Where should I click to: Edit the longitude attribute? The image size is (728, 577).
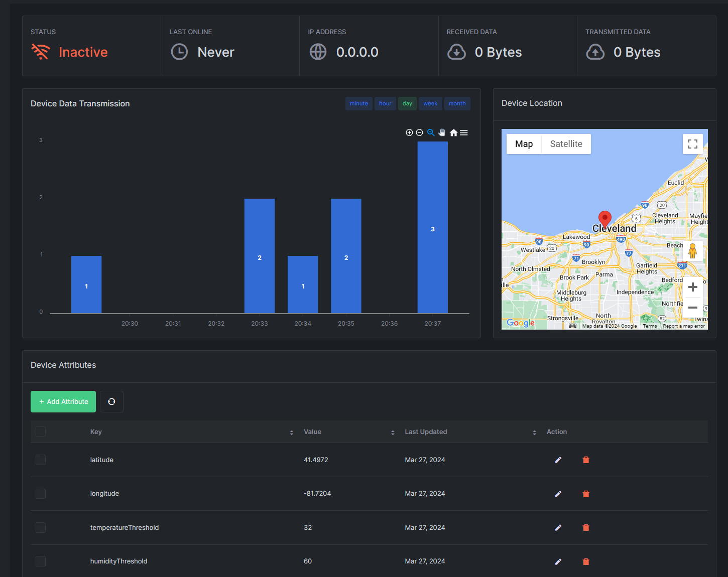coord(558,494)
